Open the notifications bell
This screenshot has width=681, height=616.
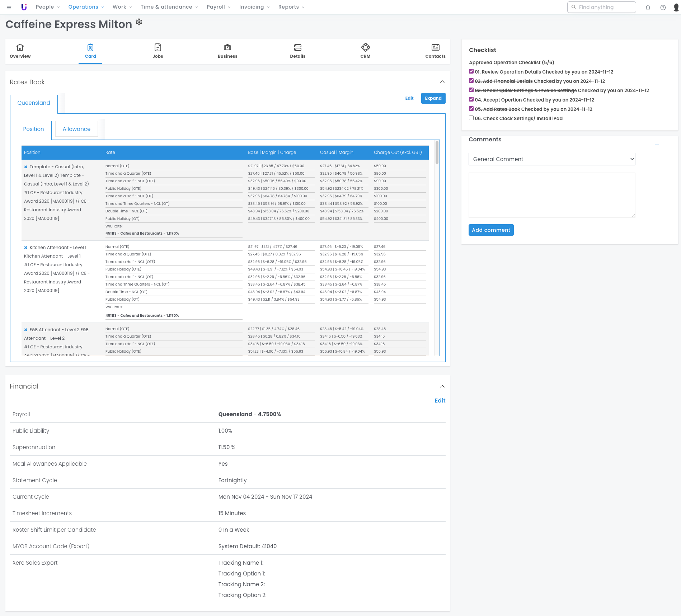(648, 8)
